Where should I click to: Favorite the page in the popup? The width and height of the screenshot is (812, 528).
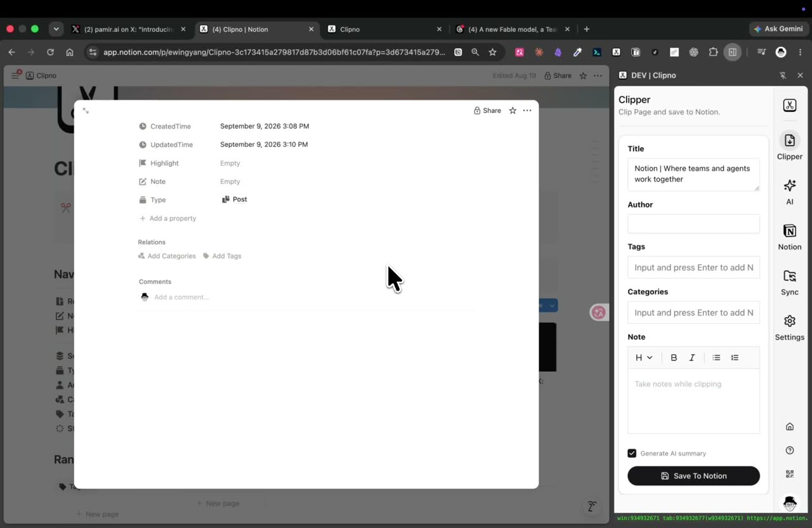(513, 110)
